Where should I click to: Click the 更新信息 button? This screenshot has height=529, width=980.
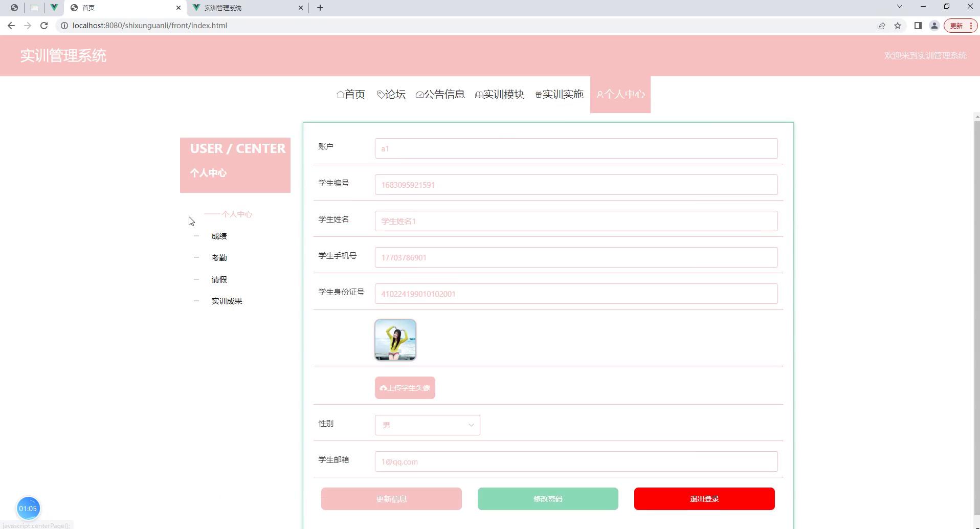[x=391, y=499]
